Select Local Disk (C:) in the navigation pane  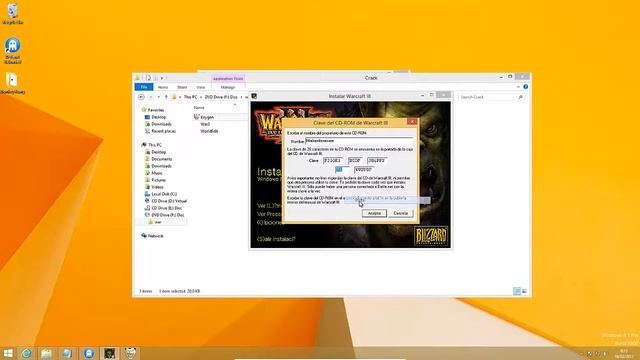coord(164,194)
